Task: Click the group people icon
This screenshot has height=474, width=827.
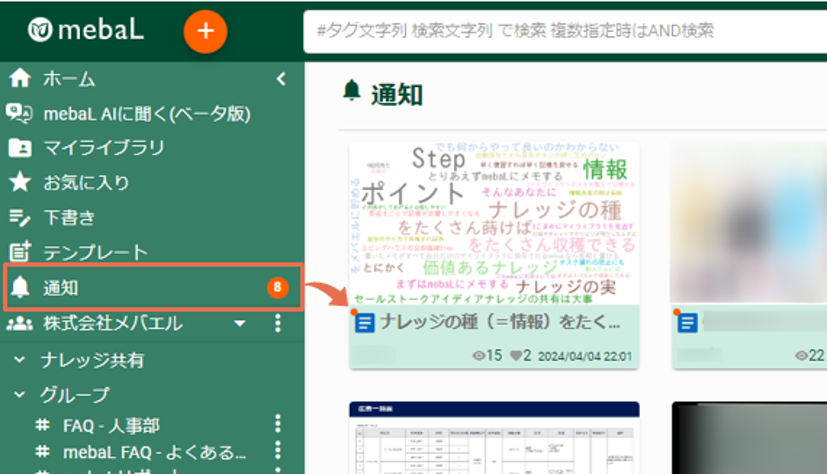Action: [x=20, y=323]
